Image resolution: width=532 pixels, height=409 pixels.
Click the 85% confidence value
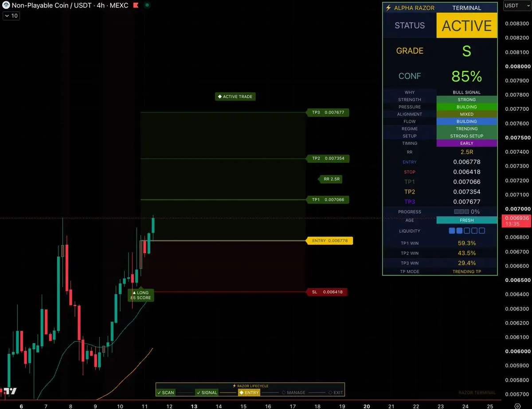467,76
